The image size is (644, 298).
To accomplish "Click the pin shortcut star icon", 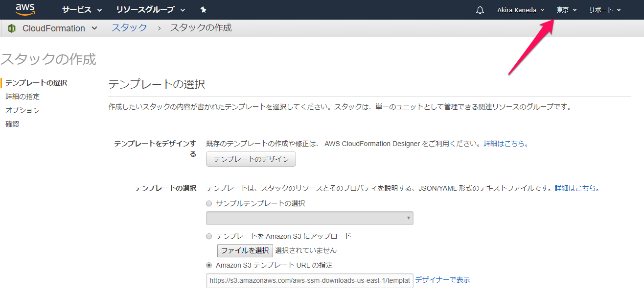I will [x=203, y=9].
